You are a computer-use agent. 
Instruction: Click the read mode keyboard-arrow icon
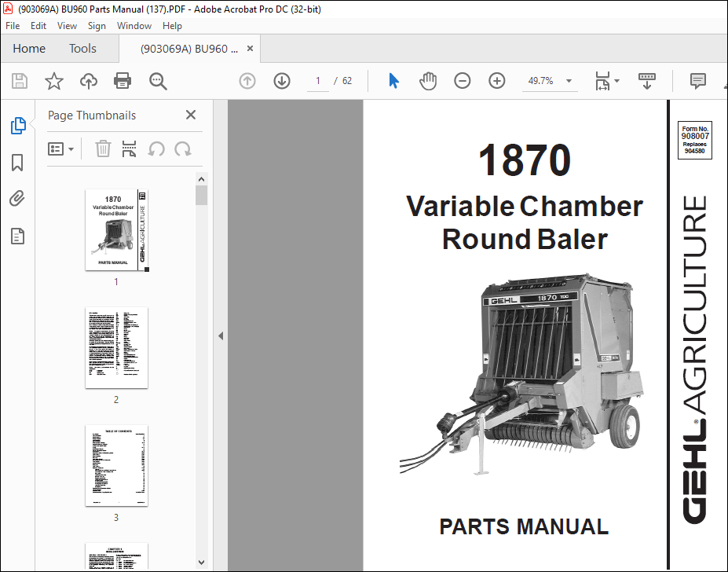pos(647,81)
